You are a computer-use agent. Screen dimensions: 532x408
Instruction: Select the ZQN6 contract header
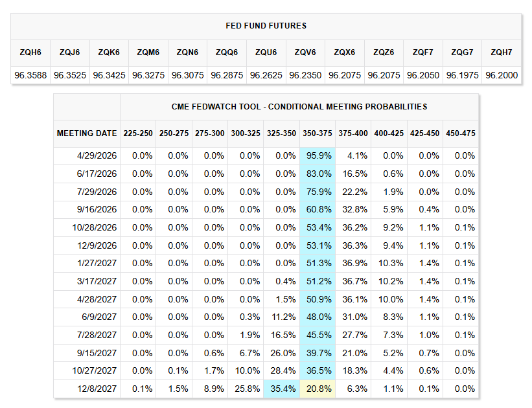coord(188,52)
